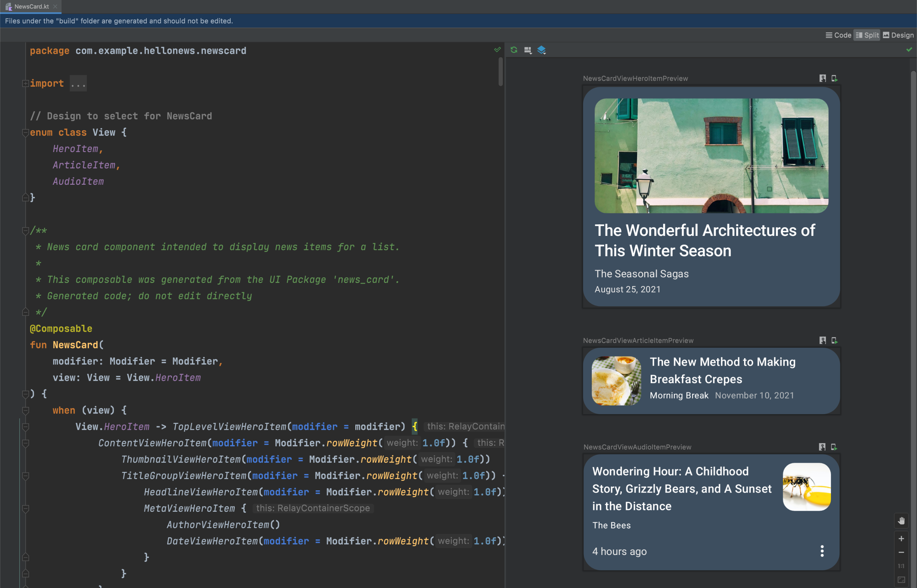Click the save icon on ArticleItem preview

pos(823,340)
